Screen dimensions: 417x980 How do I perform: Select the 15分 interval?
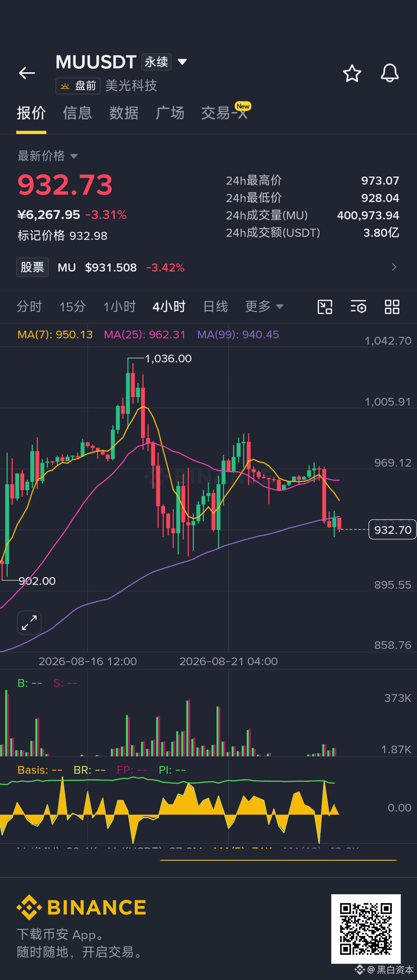coord(72,307)
